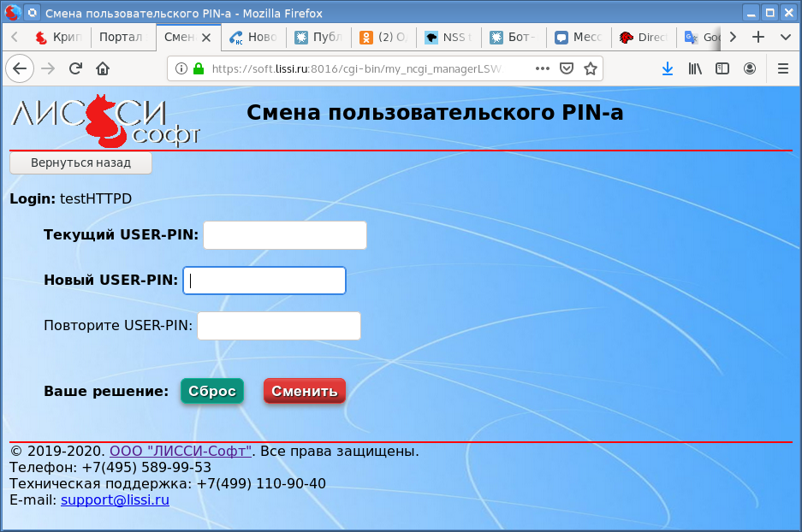
Task: Save page to Pocket icon
Action: coord(567,68)
